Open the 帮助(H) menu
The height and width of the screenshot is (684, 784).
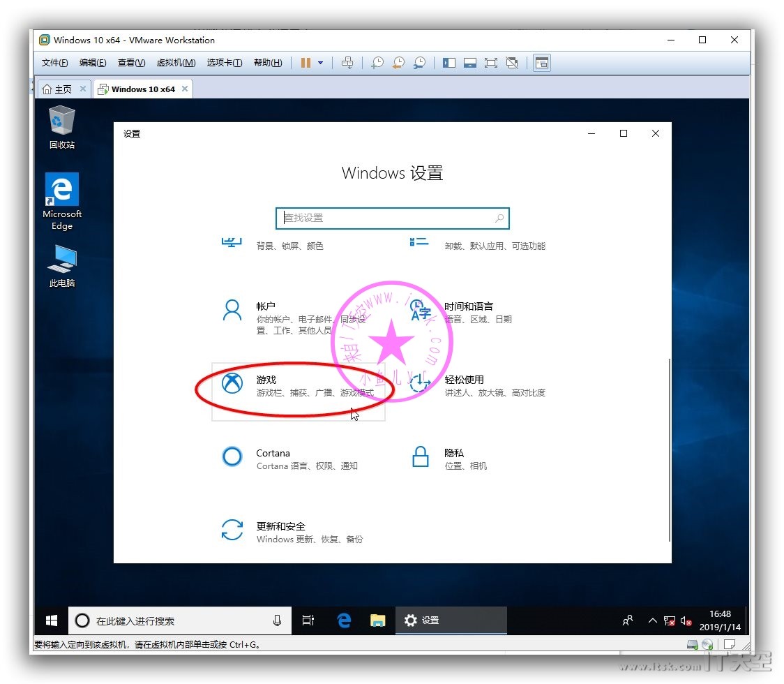click(x=268, y=63)
